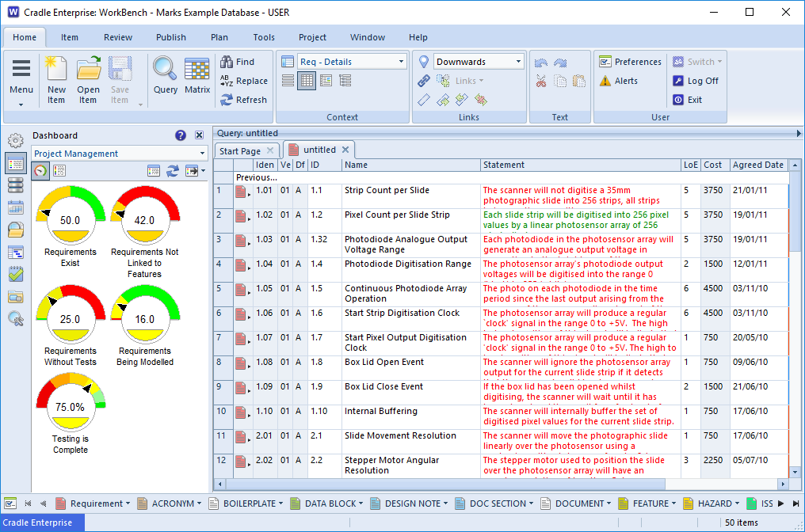Viewport: 805px width, 532px height.
Task: Click the Open Item folder icon
Action: tap(88, 69)
